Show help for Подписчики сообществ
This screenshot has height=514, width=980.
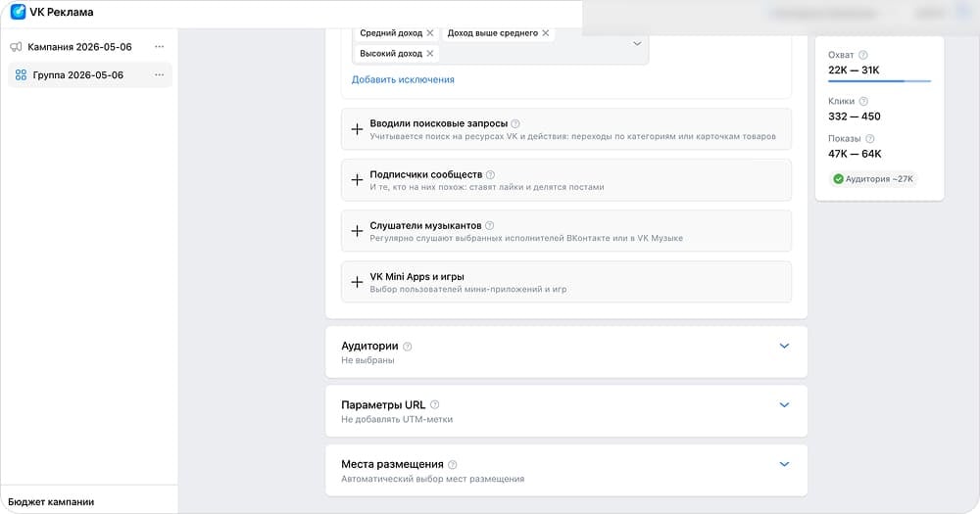coord(491,175)
